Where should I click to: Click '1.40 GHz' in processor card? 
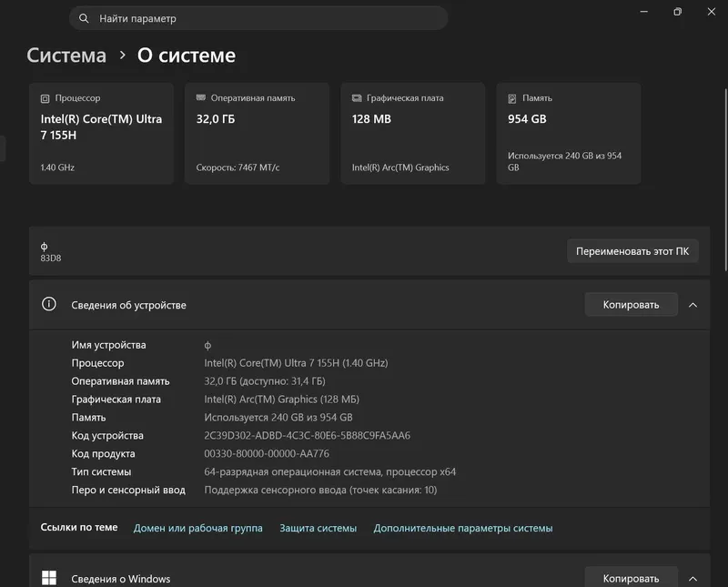click(57, 167)
